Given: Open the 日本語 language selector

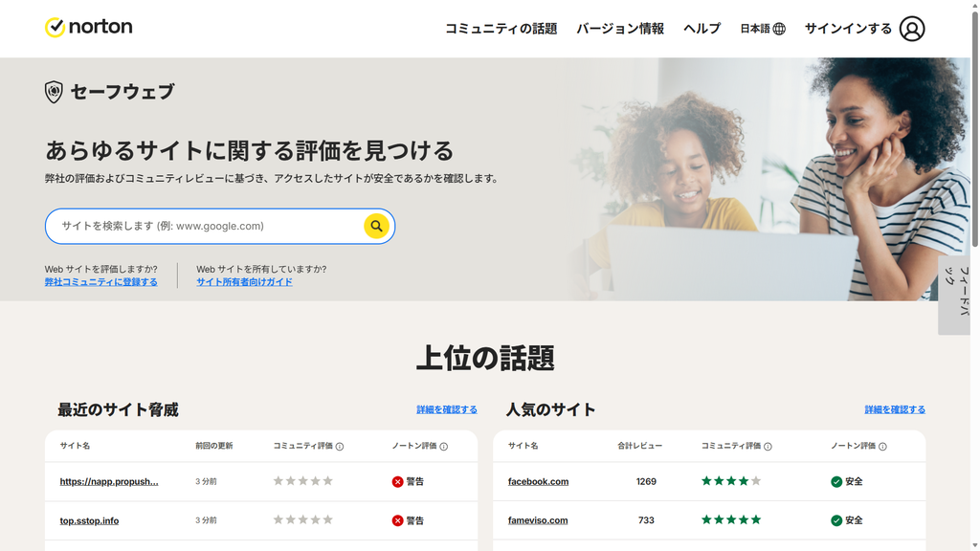Looking at the screenshot, I should pos(763,29).
